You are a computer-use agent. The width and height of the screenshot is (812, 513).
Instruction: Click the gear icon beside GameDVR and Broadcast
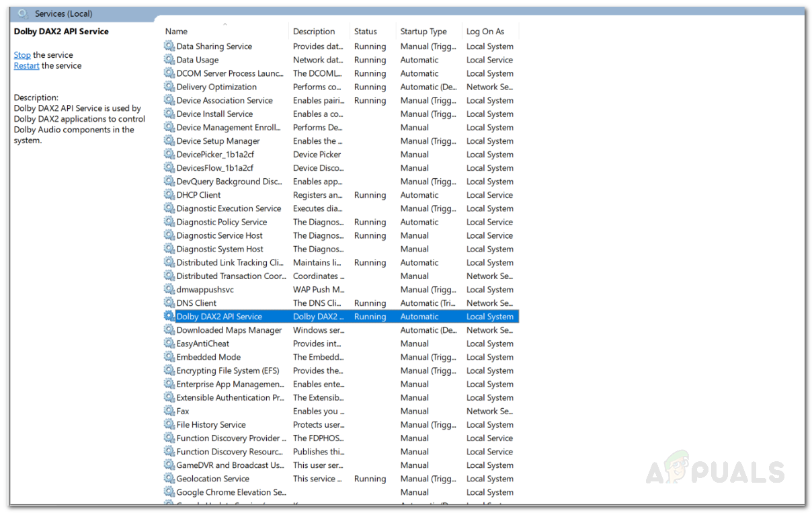point(169,465)
